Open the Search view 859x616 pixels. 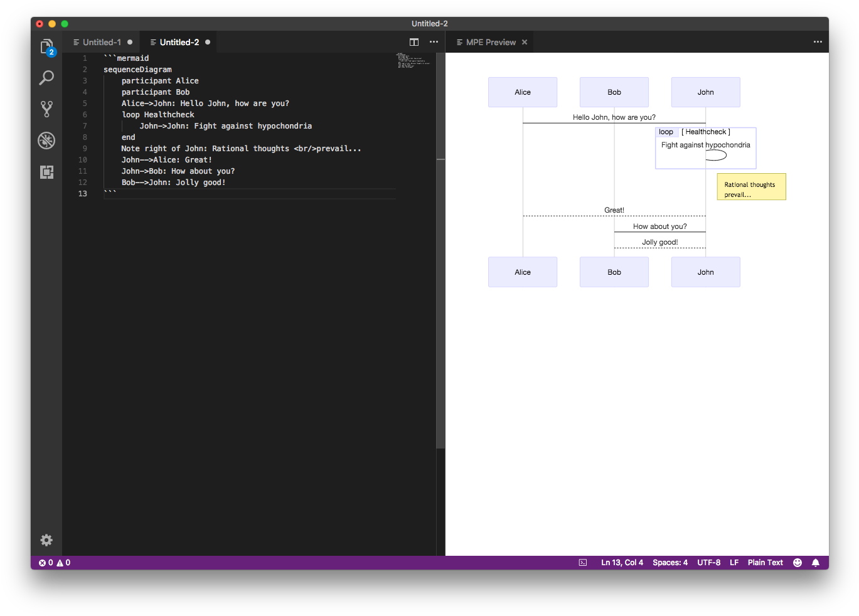pyautogui.click(x=46, y=77)
